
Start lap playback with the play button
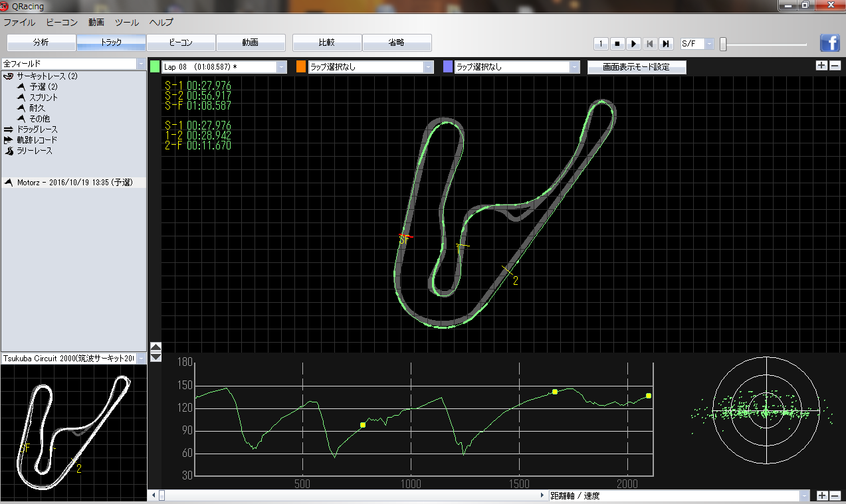633,44
